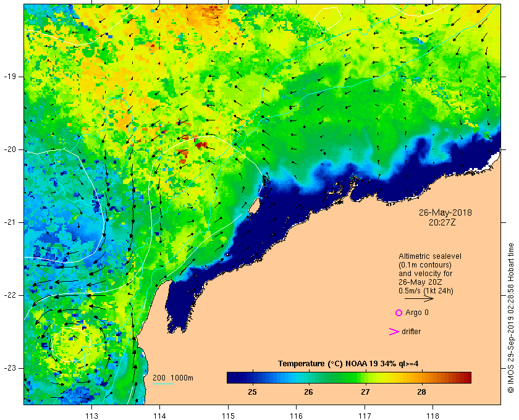
Task: Click the IMOS copyright timestamp text
Action: (510, 318)
